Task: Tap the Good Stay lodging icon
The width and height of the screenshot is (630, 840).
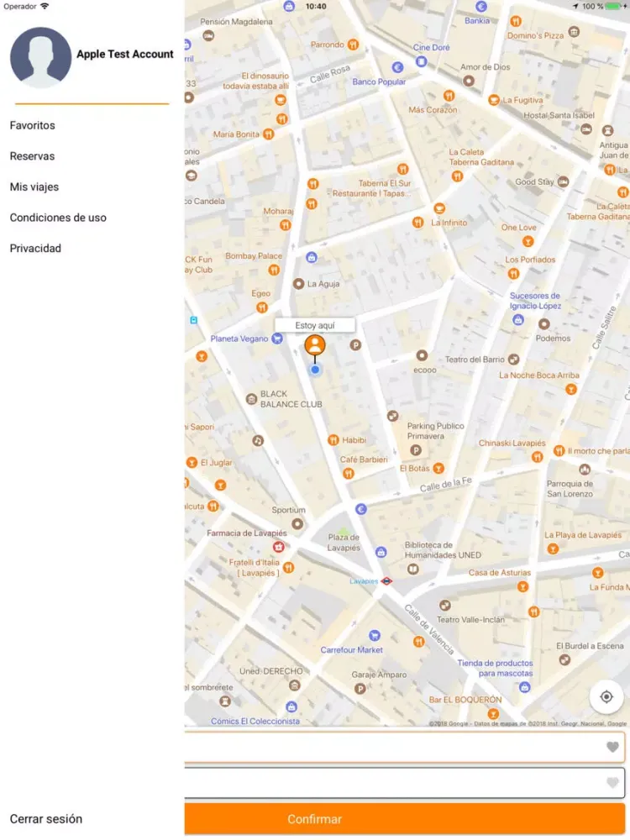Action: click(x=563, y=181)
